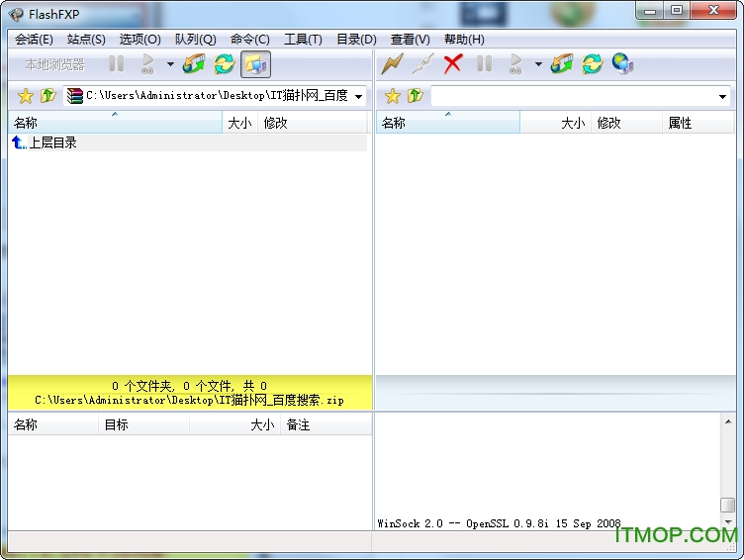Click left pane favorites star icon
This screenshot has height=560, width=744.
point(25,96)
